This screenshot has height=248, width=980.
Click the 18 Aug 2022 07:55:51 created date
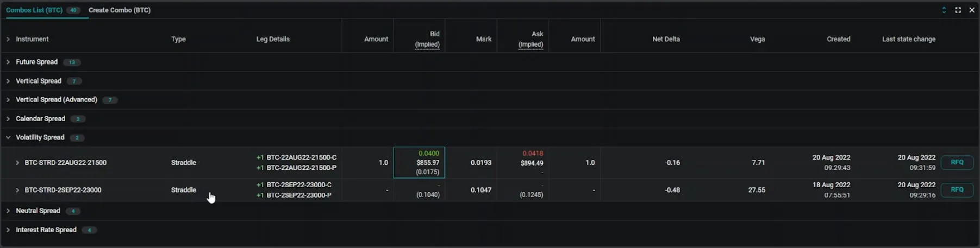pyautogui.click(x=832, y=190)
